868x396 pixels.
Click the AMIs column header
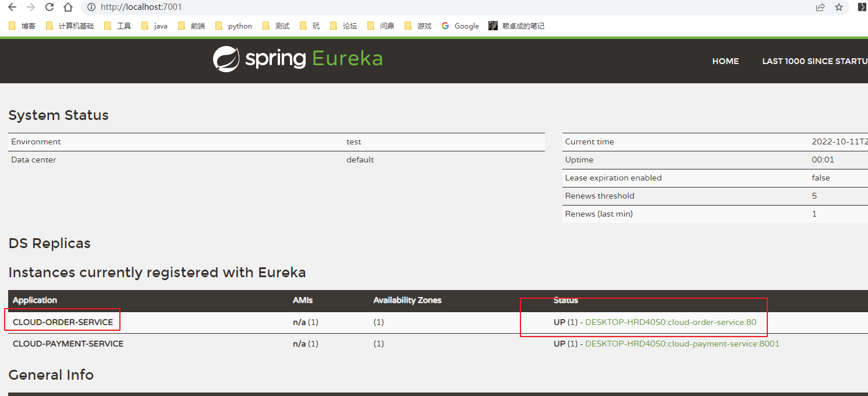pyautogui.click(x=303, y=300)
